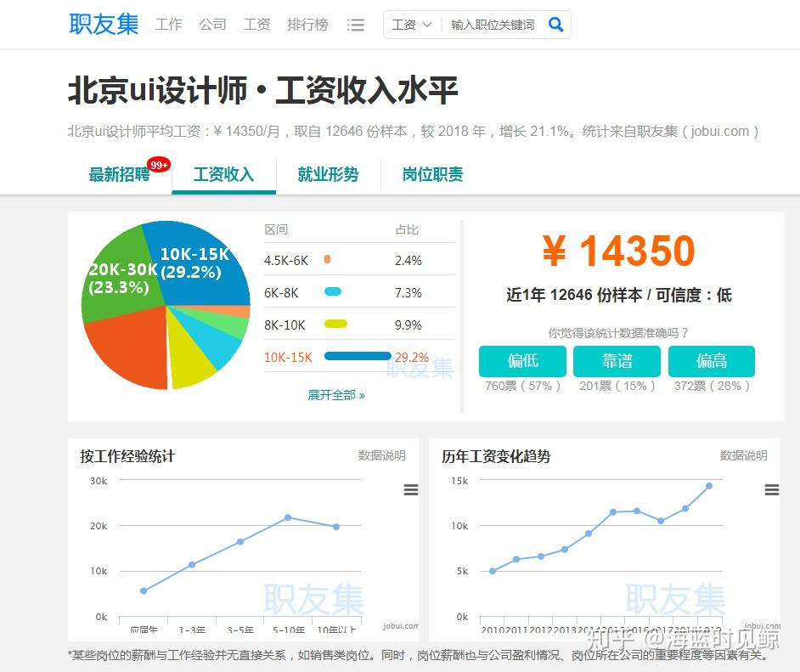Open the 工作 navigation link
This screenshot has height=672, width=800.
point(168,25)
